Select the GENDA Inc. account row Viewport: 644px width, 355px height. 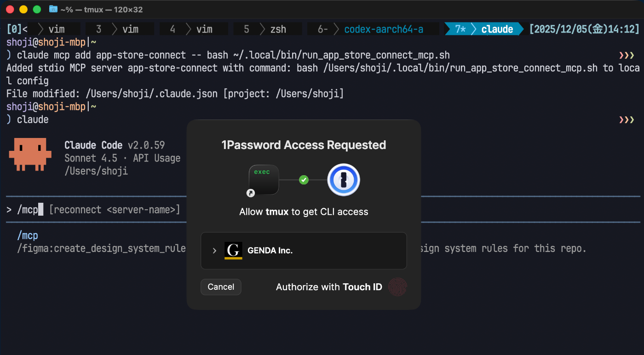(x=304, y=251)
